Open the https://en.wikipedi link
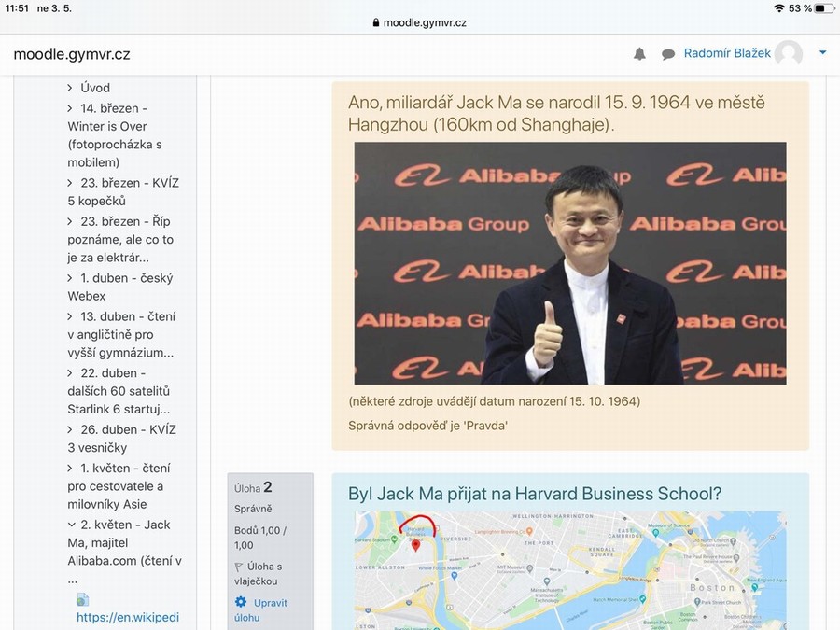Screen dimensions: 840x630 click(x=128, y=617)
